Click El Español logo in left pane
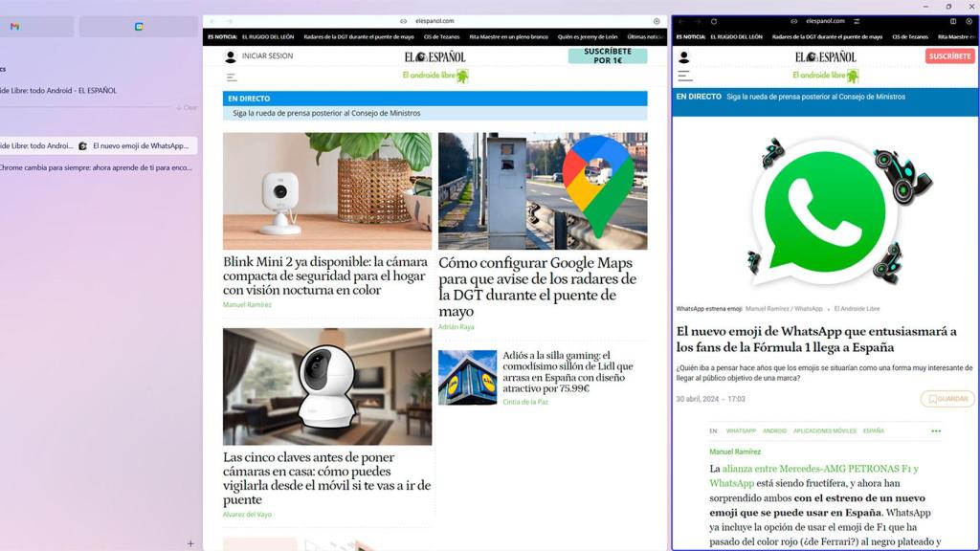980x551 pixels. coord(435,56)
